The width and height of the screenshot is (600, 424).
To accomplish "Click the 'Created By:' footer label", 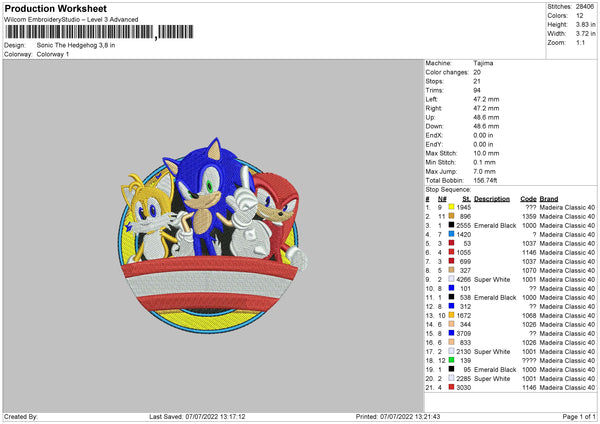I will [21, 416].
